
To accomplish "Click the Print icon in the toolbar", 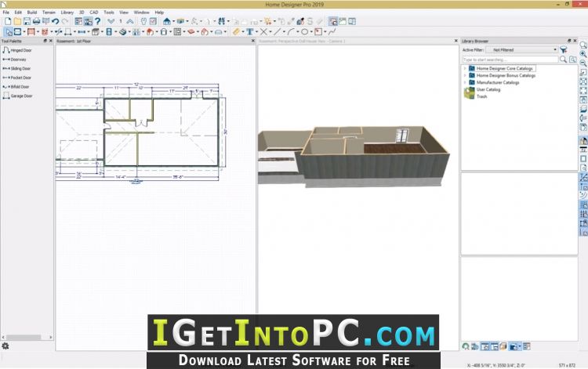I will pyautogui.click(x=36, y=21).
